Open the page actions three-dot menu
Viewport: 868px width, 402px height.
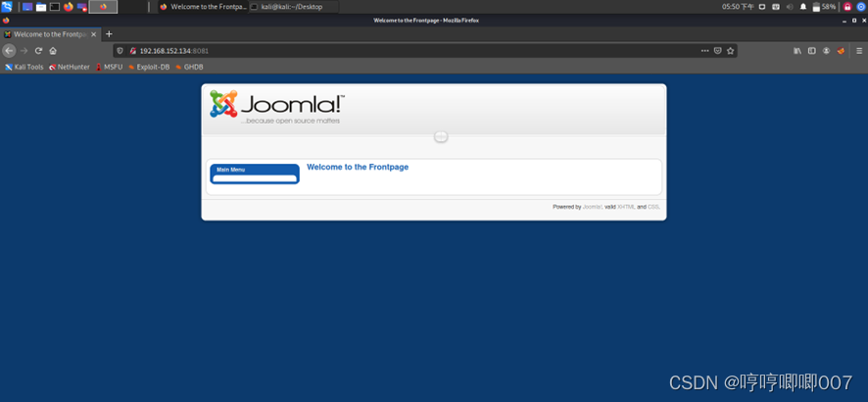704,50
